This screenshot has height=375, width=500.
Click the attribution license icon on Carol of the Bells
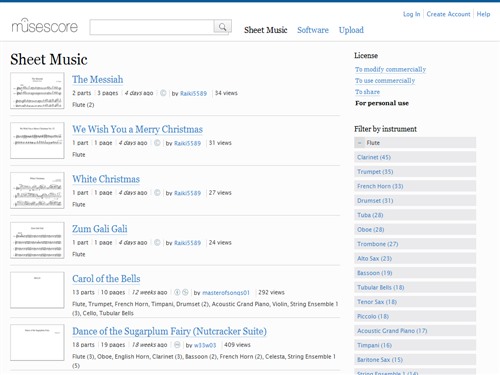pos(177,292)
